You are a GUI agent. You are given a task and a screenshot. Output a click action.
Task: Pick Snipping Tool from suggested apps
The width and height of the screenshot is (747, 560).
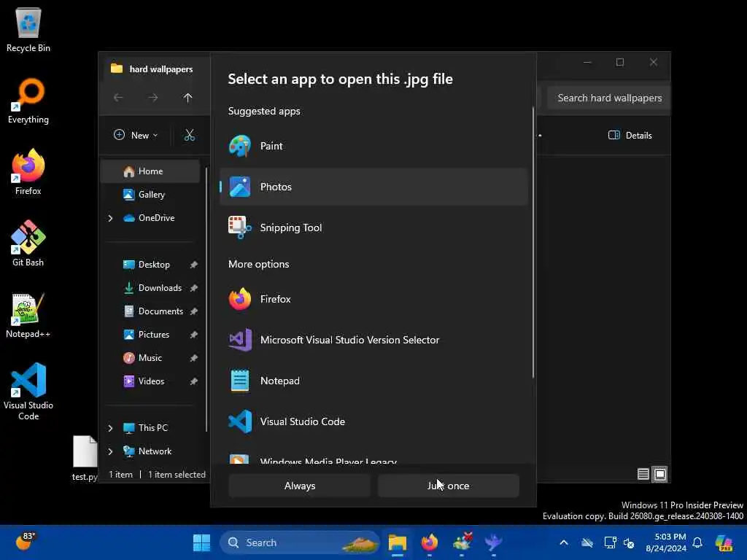point(373,227)
